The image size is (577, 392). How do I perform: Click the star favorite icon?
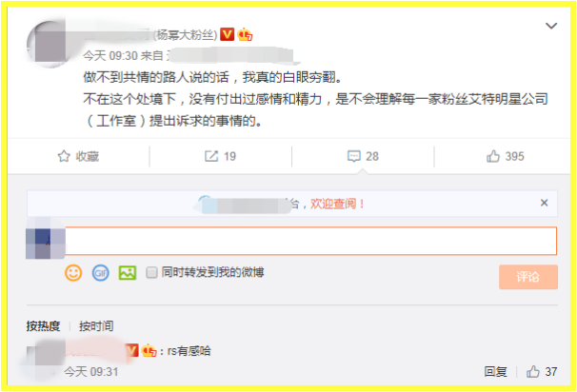[64, 156]
